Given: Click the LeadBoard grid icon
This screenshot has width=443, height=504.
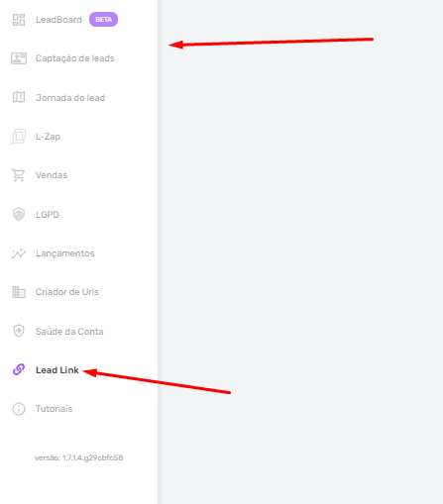Looking at the screenshot, I should [x=19, y=20].
